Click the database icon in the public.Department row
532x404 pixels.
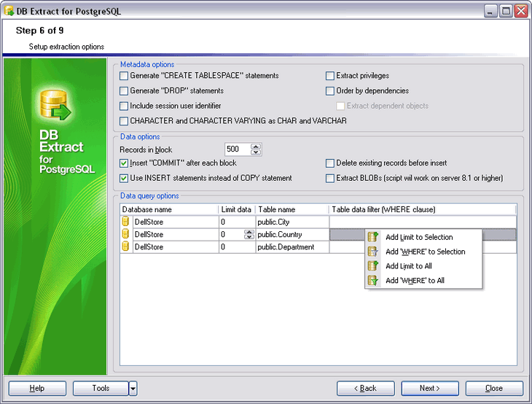click(x=125, y=246)
